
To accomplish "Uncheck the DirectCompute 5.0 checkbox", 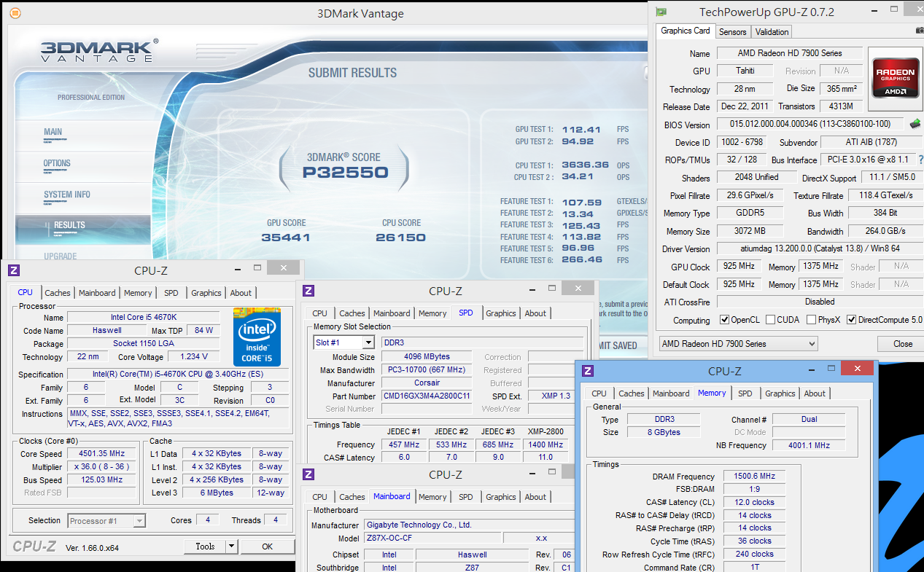I will coord(851,320).
